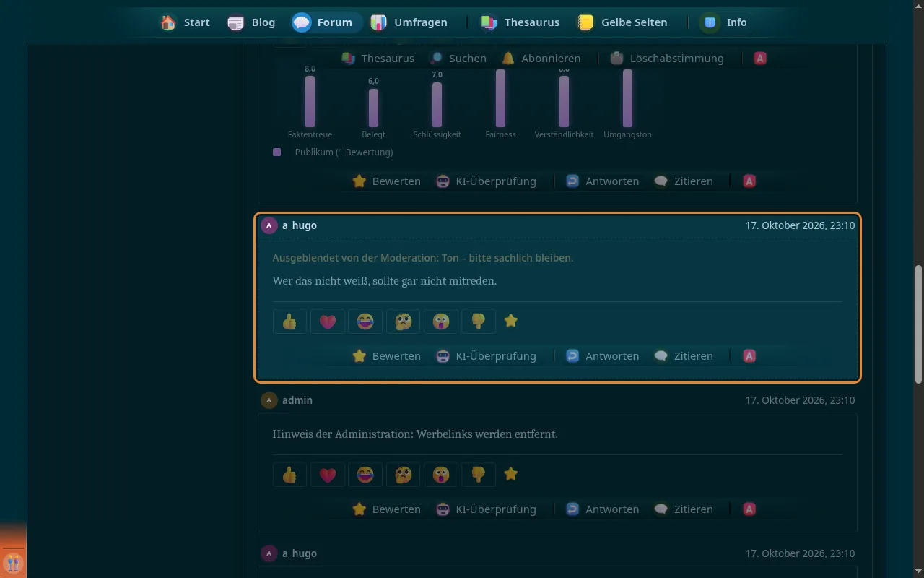Open the Blog section

251,22
